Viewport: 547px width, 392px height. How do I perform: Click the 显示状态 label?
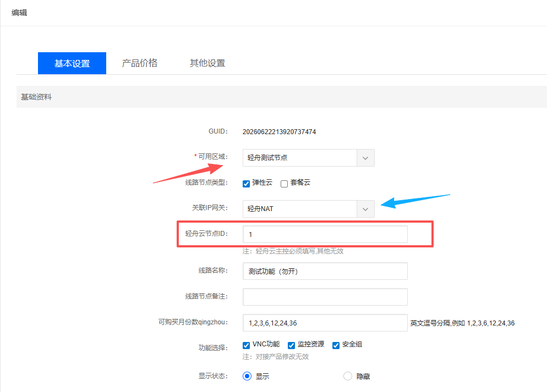pyautogui.click(x=213, y=376)
